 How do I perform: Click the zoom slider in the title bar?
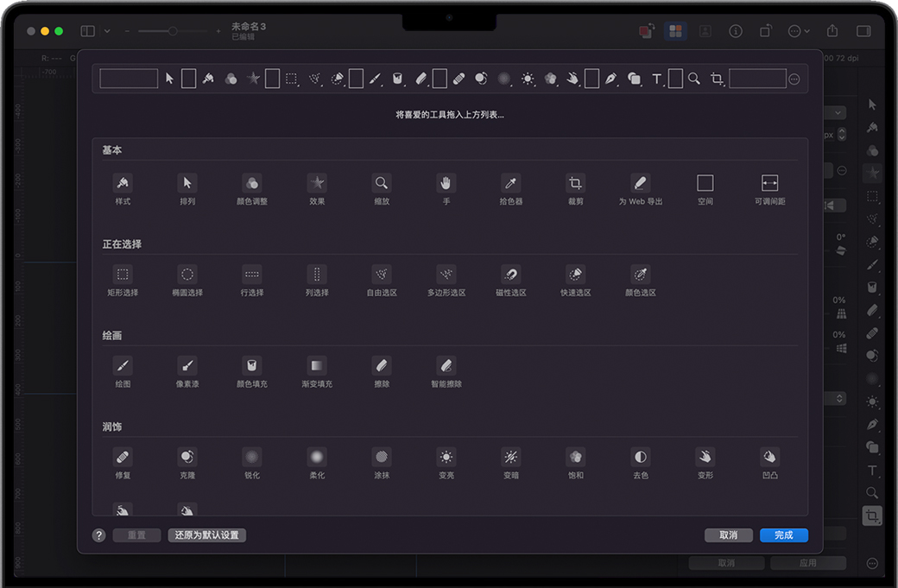click(173, 31)
